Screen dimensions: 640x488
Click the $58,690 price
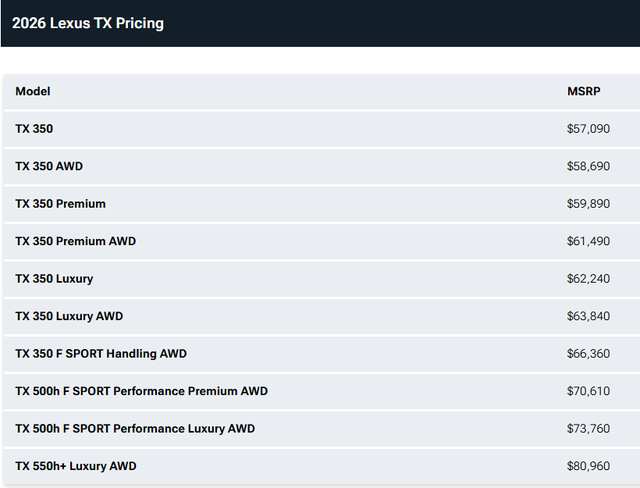588,166
